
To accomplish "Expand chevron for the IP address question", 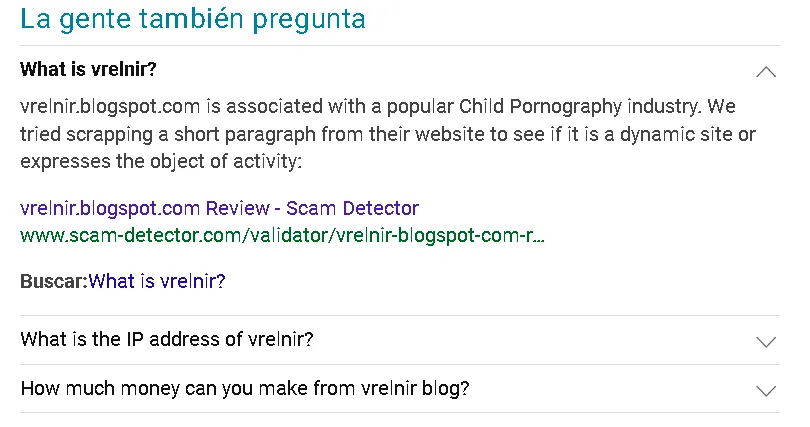I will click(766, 341).
